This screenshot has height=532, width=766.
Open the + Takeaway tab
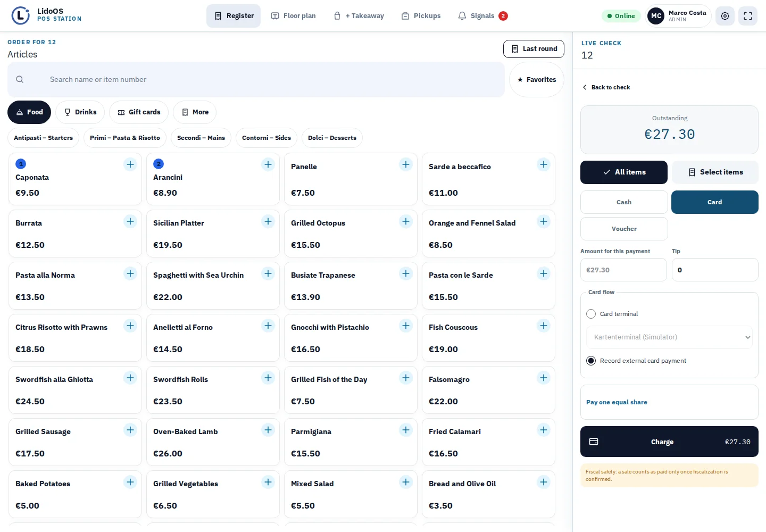coord(359,16)
